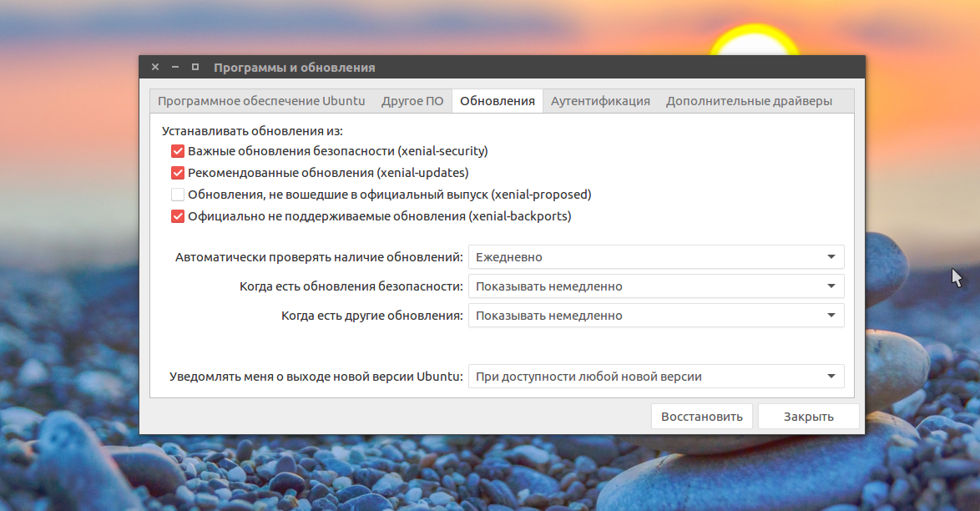Open the Другое ПО tab
980x511 pixels.
(412, 101)
